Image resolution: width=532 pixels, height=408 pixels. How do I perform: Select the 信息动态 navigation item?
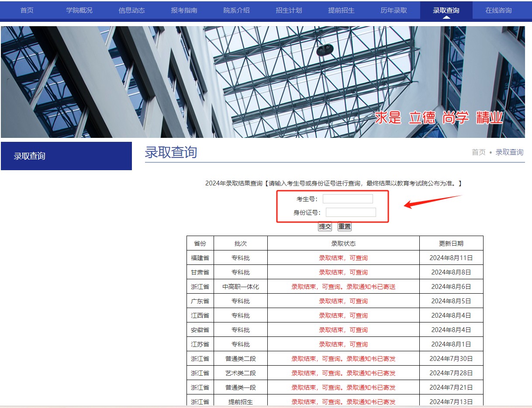coord(131,10)
